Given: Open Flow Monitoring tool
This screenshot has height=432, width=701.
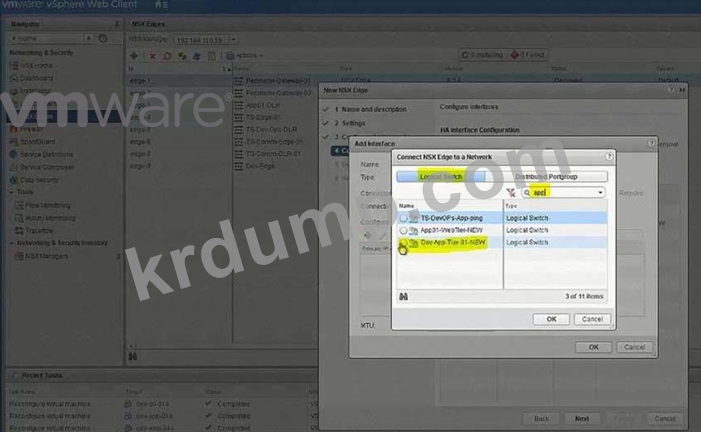Looking at the screenshot, I should click(x=48, y=205).
